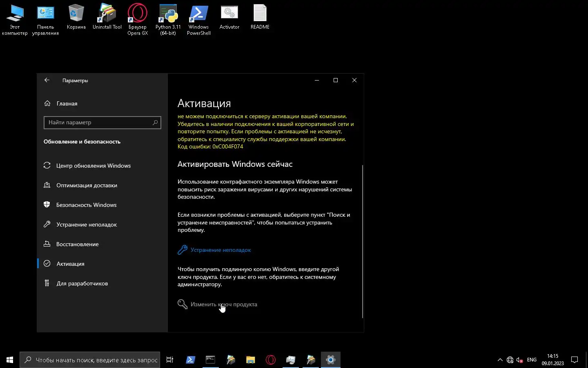Screen dimensions: 588x368
Task: Open Безопасность Windows section
Action: click(102, 205)
